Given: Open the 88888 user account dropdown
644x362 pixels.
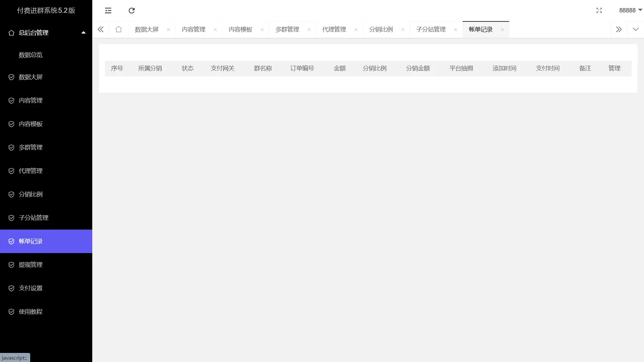Looking at the screenshot, I should tap(630, 10).
